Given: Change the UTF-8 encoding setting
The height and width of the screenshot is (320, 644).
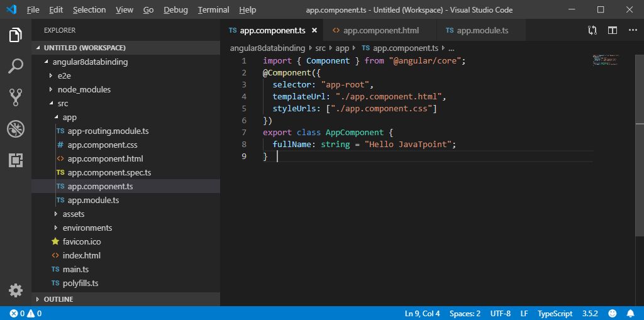Looking at the screenshot, I should [500, 314].
